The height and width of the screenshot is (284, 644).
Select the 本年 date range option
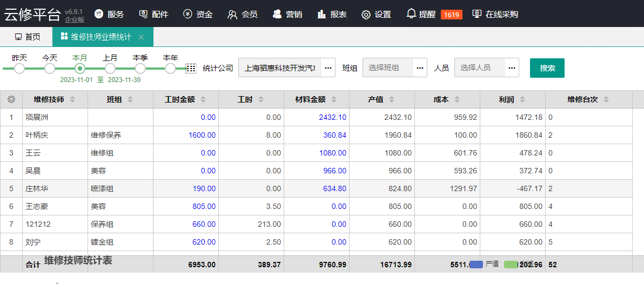coord(170,69)
